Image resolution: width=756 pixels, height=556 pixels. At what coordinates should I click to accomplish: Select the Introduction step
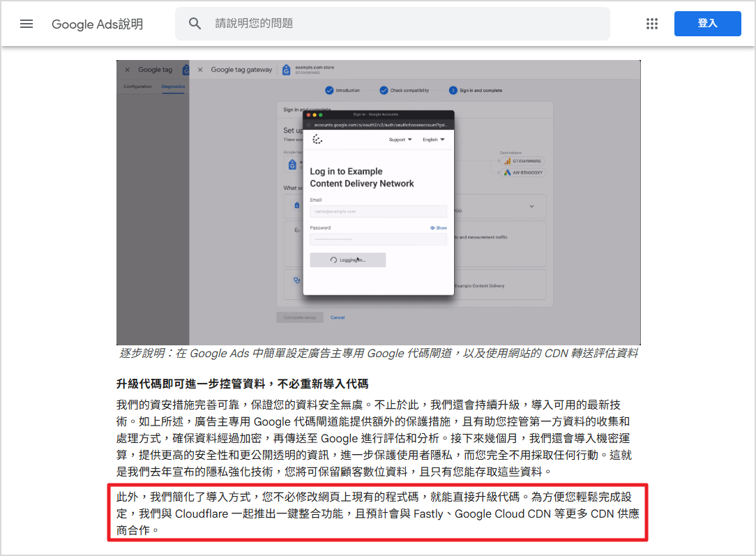(x=342, y=91)
